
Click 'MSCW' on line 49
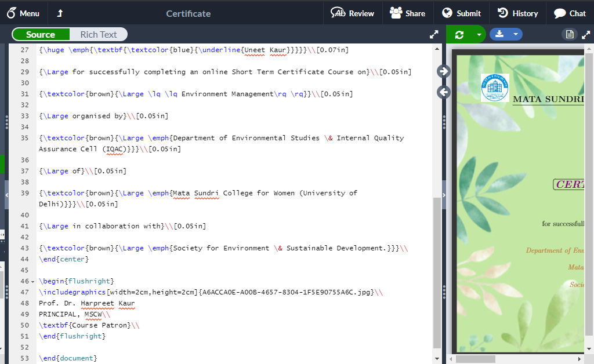[93, 314]
